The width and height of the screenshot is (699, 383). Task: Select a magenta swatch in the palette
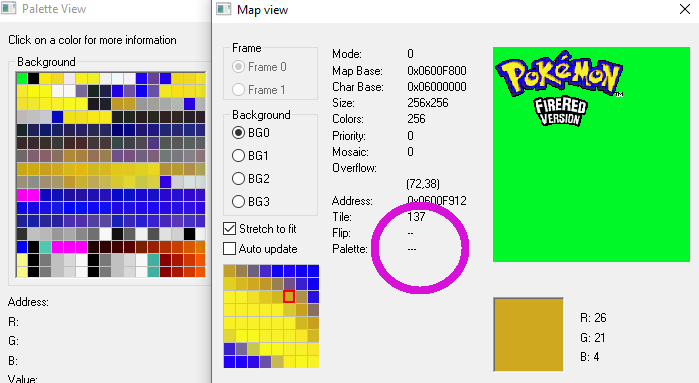click(x=22, y=195)
